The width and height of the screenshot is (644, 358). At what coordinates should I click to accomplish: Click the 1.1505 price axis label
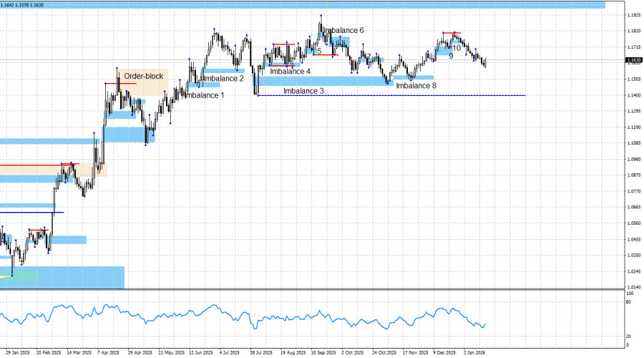click(634, 79)
